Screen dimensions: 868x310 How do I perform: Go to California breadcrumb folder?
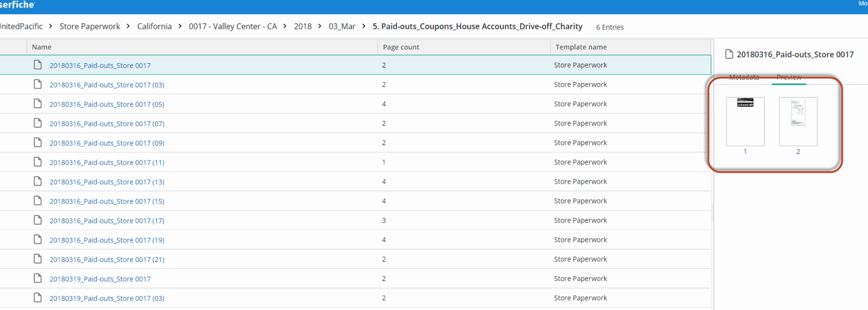click(154, 27)
